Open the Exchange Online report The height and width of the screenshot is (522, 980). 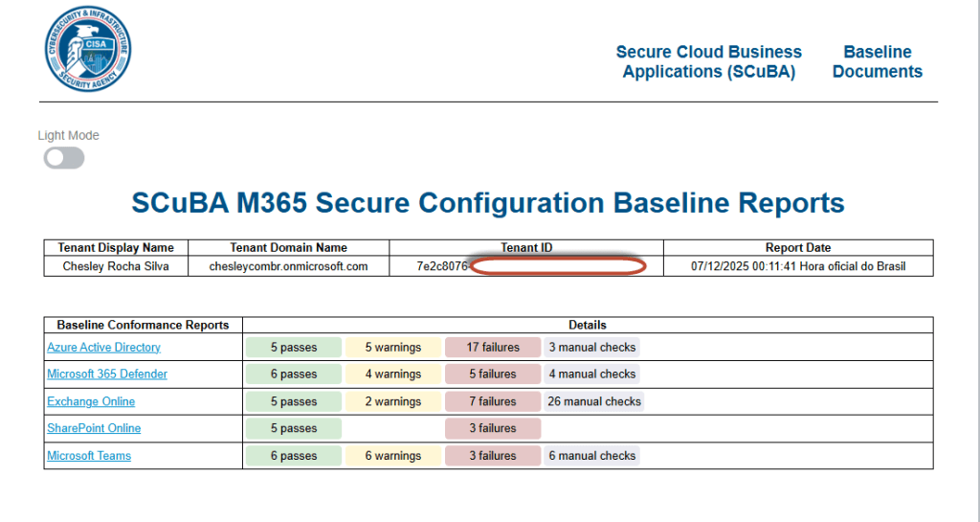pos(91,401)
